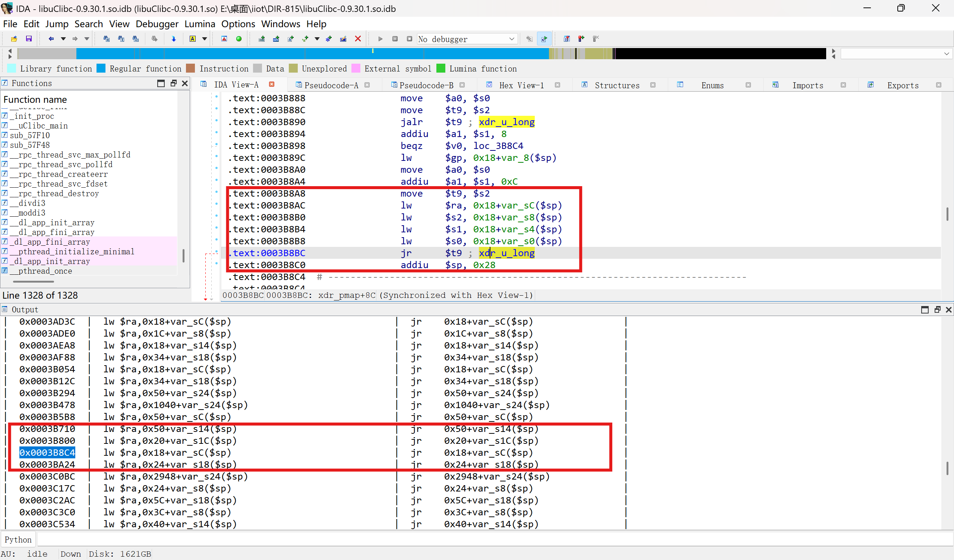Screen dimensions: 954x560
Task: Click the search binary sequence binoculars icon
Action: click(x=136, y=39)
